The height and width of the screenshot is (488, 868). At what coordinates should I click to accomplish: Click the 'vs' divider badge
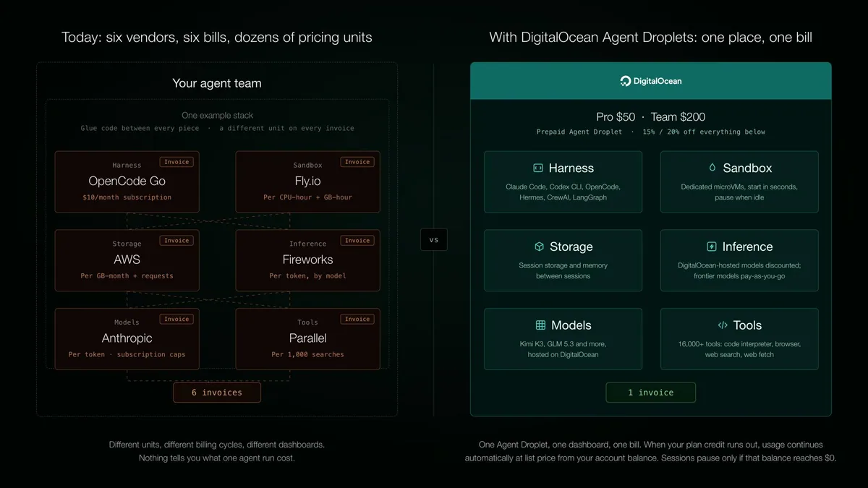click(434, 240)
